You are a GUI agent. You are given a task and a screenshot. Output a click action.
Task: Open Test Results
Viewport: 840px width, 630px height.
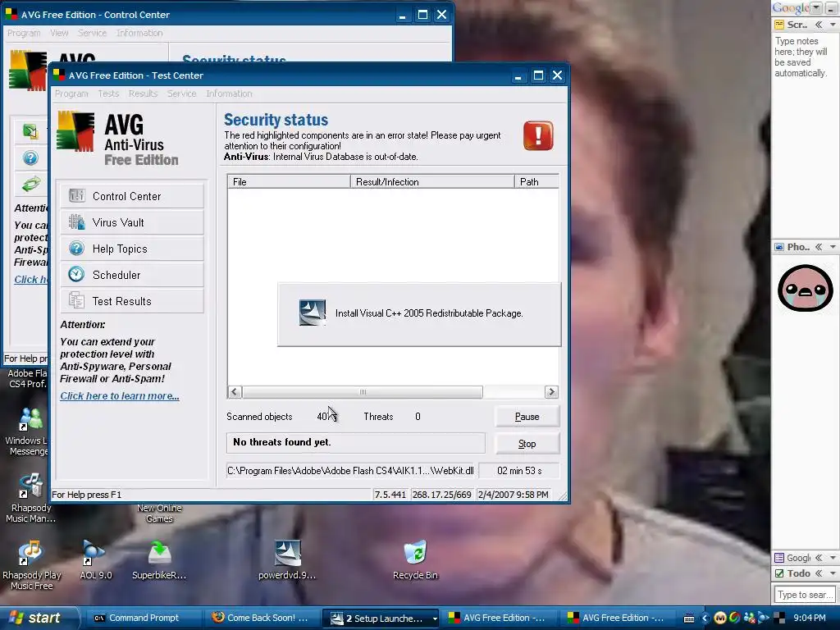pyautogui.click(x=132, y=301)
